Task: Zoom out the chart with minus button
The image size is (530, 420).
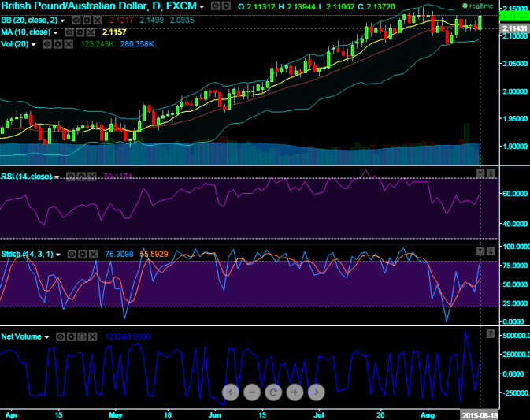Action: [x=252, y=392]
